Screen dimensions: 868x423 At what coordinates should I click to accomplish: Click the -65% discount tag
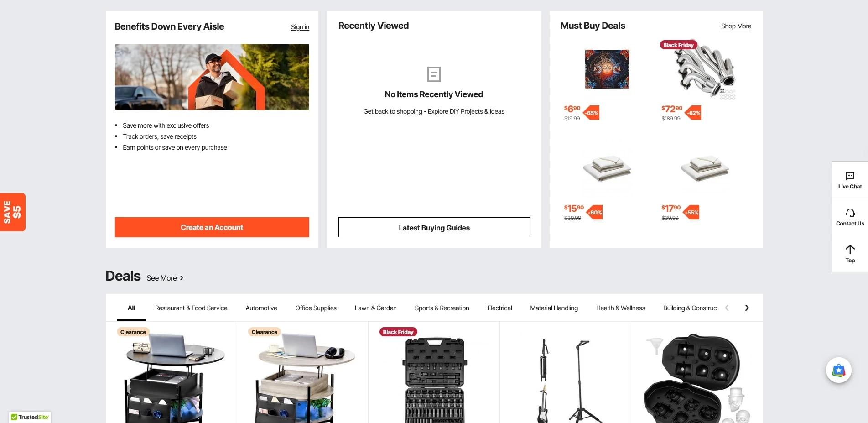(592, 113)
